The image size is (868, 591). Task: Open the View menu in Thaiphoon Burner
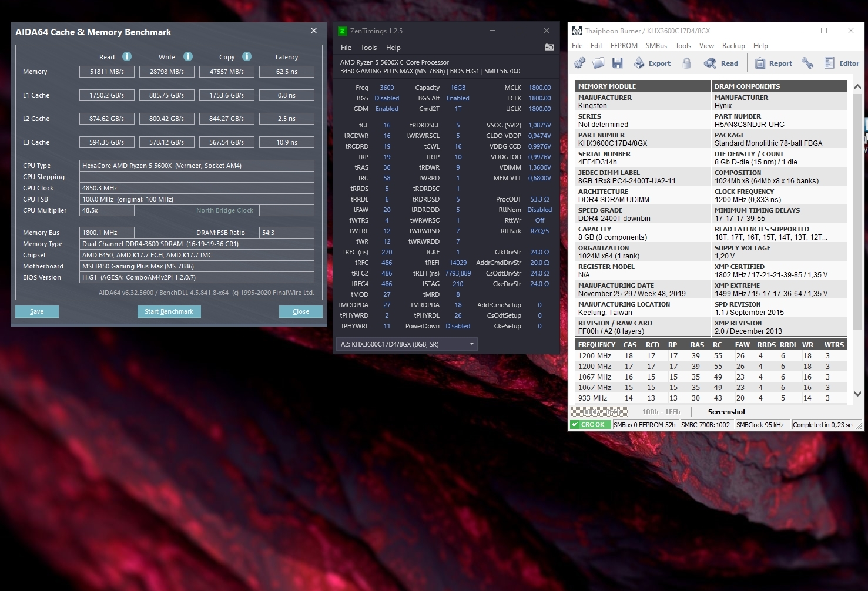click(x=706, y=46)
